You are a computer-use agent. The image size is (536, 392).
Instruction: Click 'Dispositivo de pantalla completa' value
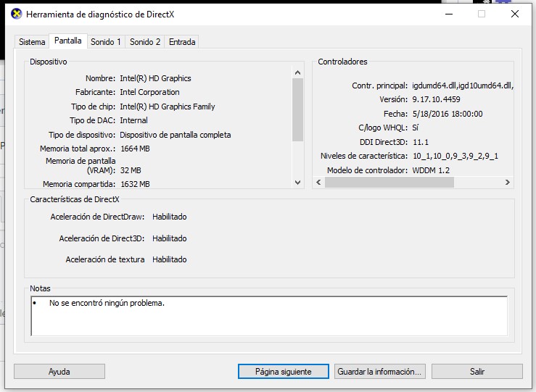coord(176,135)
